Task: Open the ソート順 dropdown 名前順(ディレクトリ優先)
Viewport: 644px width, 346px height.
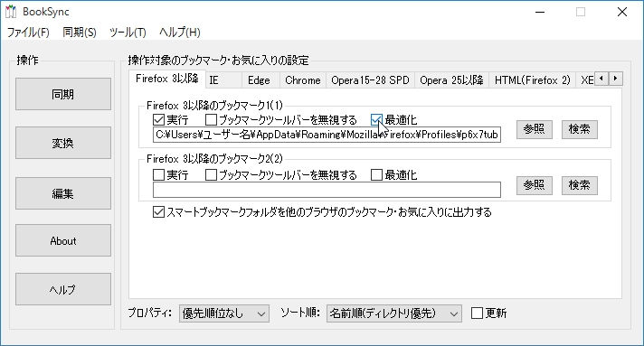Action: [394, 313]
